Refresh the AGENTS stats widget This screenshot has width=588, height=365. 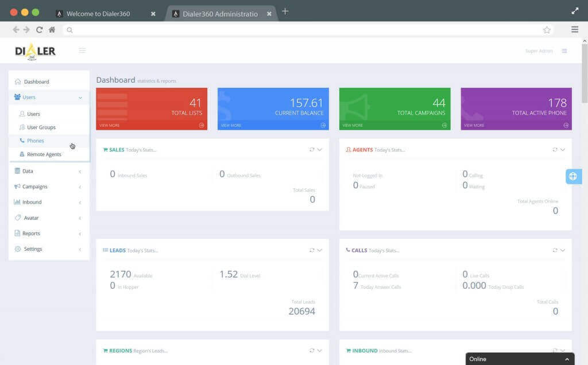click(554, 149)
